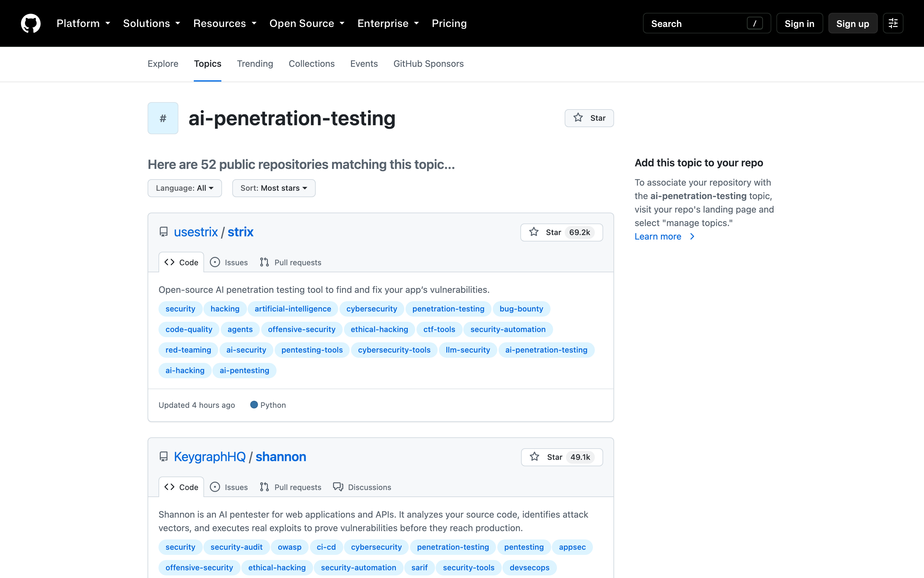Open the Discussions tab for shannon

(362, 487)
